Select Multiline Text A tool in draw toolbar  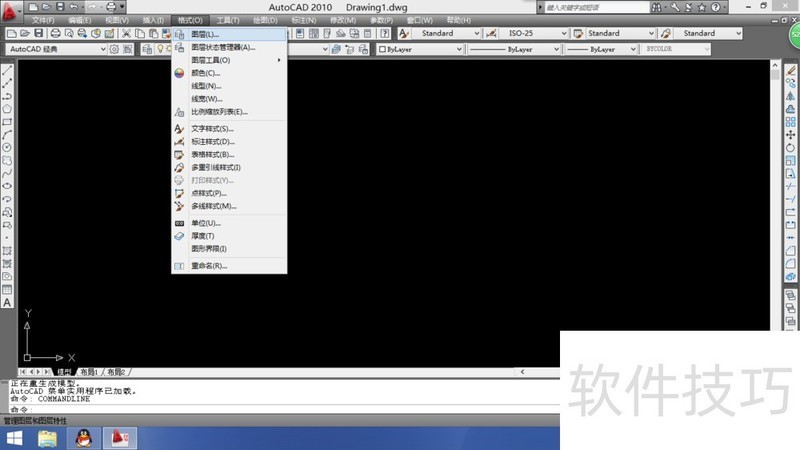(7, 303)
